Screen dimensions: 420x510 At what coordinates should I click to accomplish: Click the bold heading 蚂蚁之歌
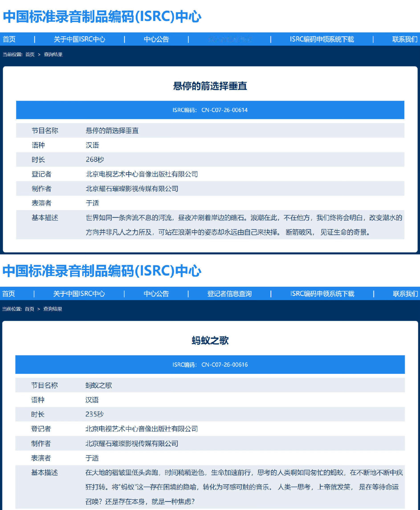point(210,341)
